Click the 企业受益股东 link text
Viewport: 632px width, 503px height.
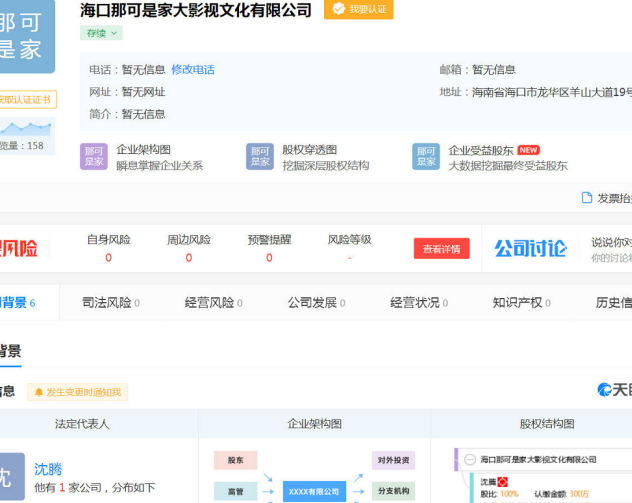[481, 150]
